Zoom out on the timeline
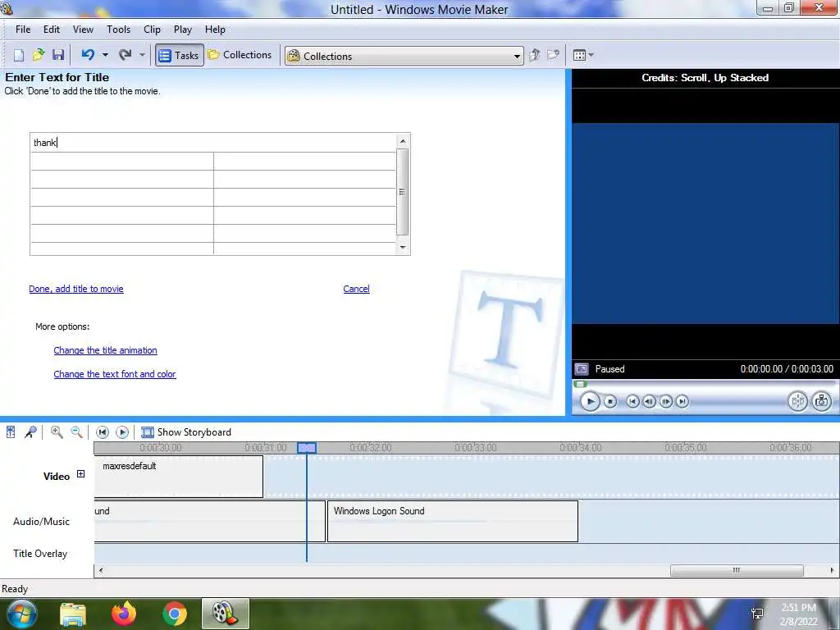The image size is (840, 630). click(x=76, y=431)
